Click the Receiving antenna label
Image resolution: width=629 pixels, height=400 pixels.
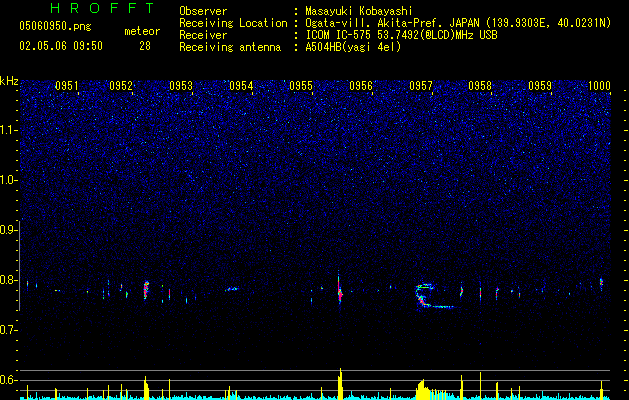click(x=230, y=47)
